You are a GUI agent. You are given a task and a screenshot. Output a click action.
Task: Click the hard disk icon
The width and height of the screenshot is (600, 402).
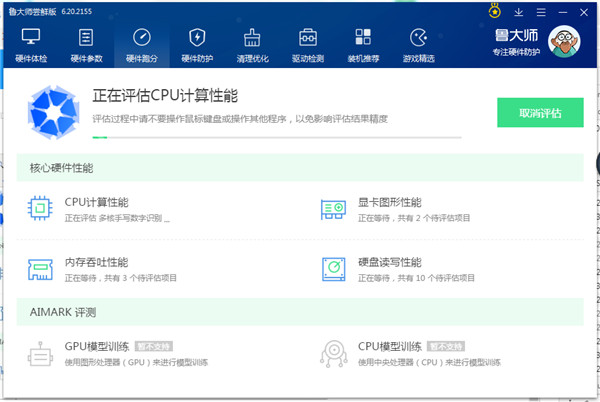coord(334,269)
